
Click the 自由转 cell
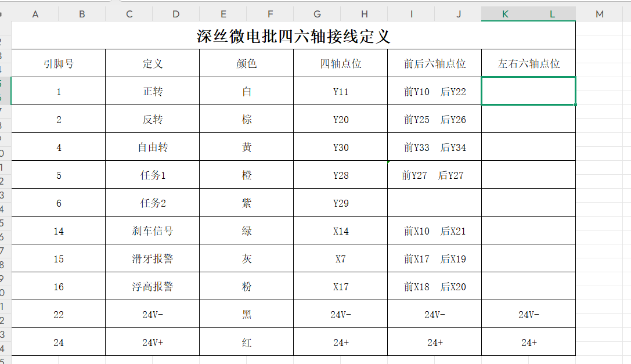153,147
